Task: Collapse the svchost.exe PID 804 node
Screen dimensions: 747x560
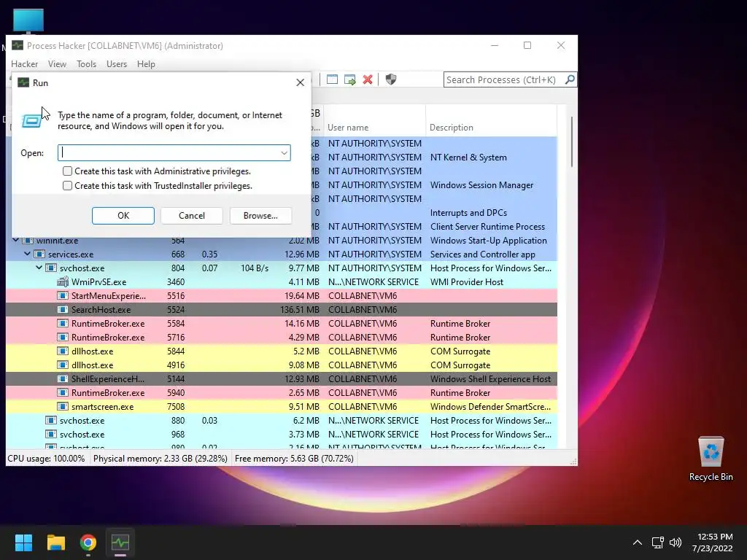Action: 39,268
